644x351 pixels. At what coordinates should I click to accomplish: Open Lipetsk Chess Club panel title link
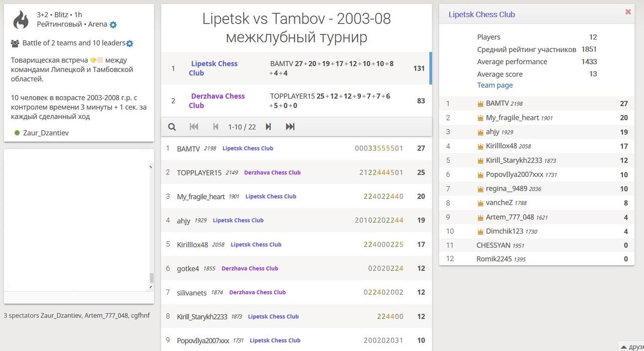click(481, 15)
